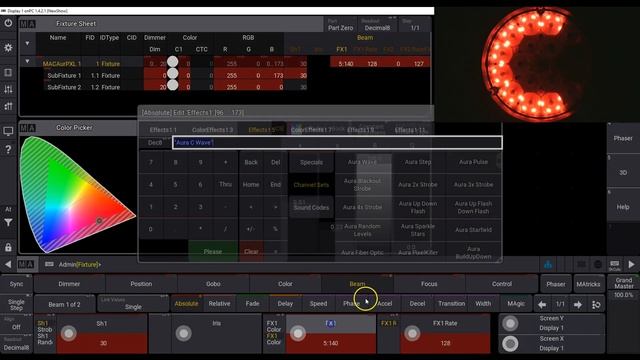640x360 pixels.
Task: Open the Step 1/1 selector in the Fixture Sheet title bar
Action: [x=415, y=25]
